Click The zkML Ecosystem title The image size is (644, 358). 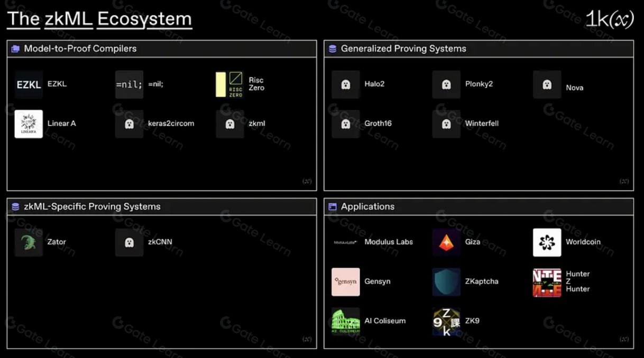pyautogui.click(x=99, y=19)
